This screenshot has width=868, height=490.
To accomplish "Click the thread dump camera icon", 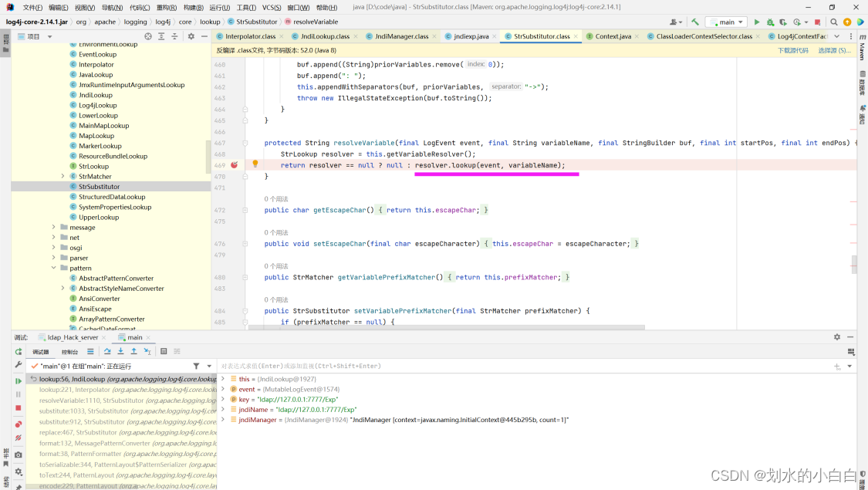I will point(19,455).
